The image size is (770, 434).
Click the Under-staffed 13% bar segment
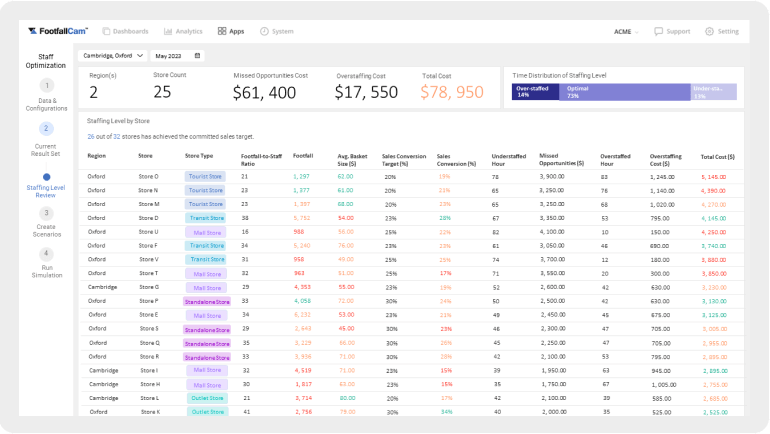(714, 92)
